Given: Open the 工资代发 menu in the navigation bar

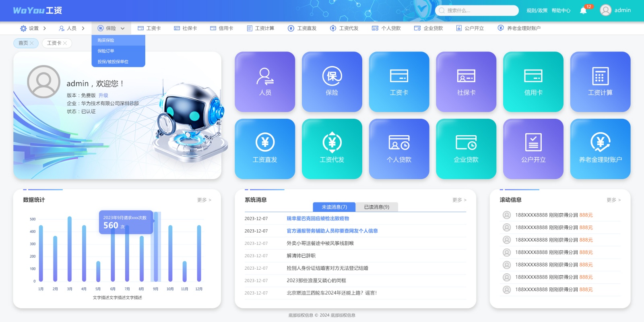Looking at the screenshot, I should (344, 28).
